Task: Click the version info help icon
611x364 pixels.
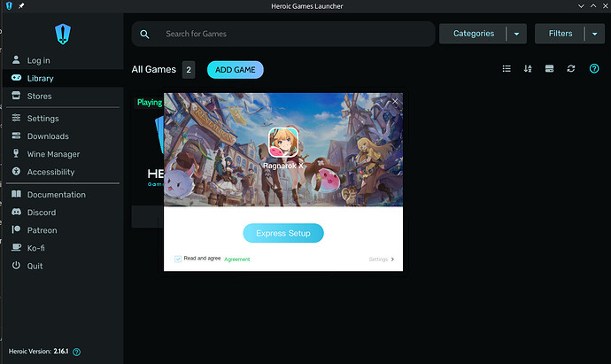Action: [77, 352]
